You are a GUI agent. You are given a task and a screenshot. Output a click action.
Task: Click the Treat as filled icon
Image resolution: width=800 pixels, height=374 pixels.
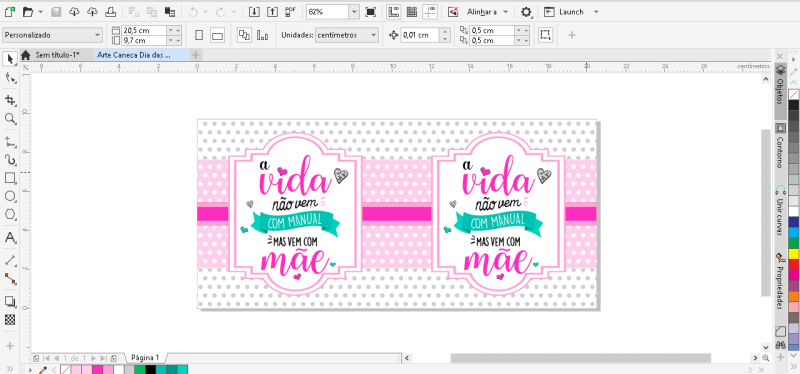(x=545, y=35)
